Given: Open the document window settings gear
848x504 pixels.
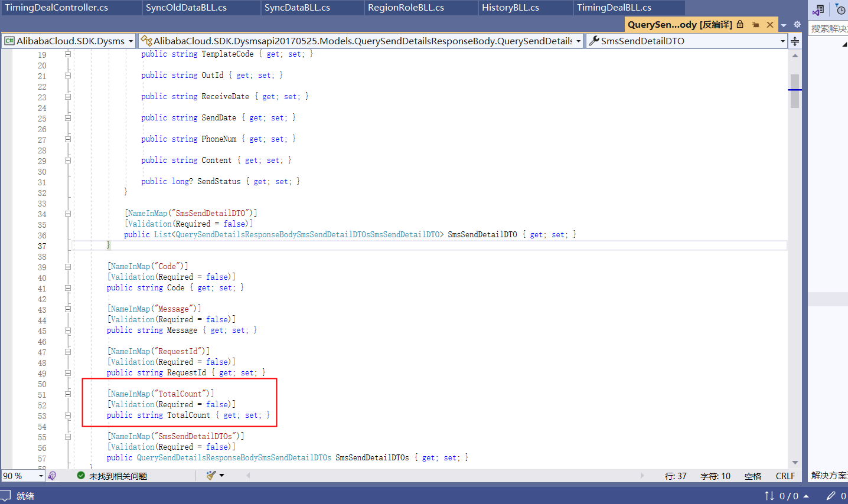Looking at the screenshot, I should tap(797, 25).
